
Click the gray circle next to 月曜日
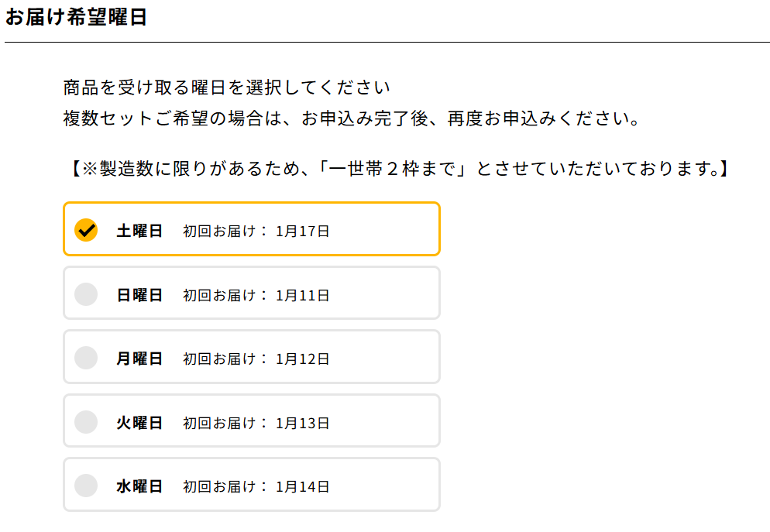pos(85,356)
